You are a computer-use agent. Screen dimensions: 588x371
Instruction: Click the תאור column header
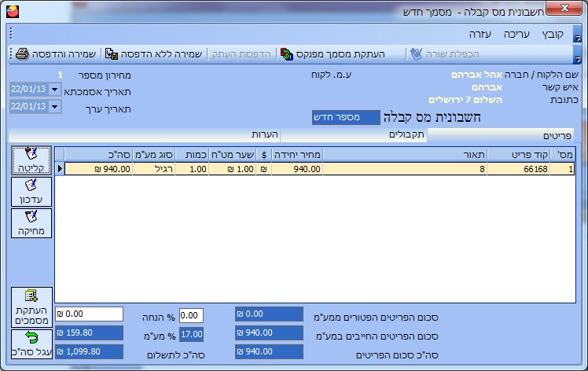(405, 155)
